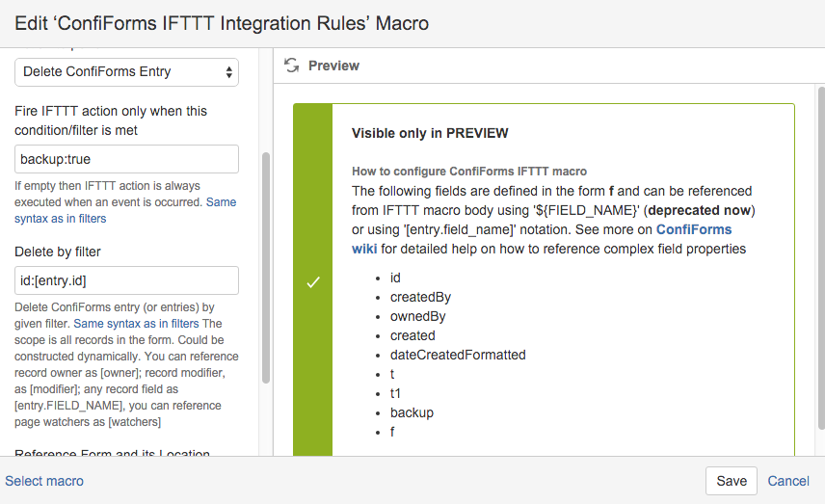Click the Delete by filter input field
The image size is (825, 504).
pos(126,280)
